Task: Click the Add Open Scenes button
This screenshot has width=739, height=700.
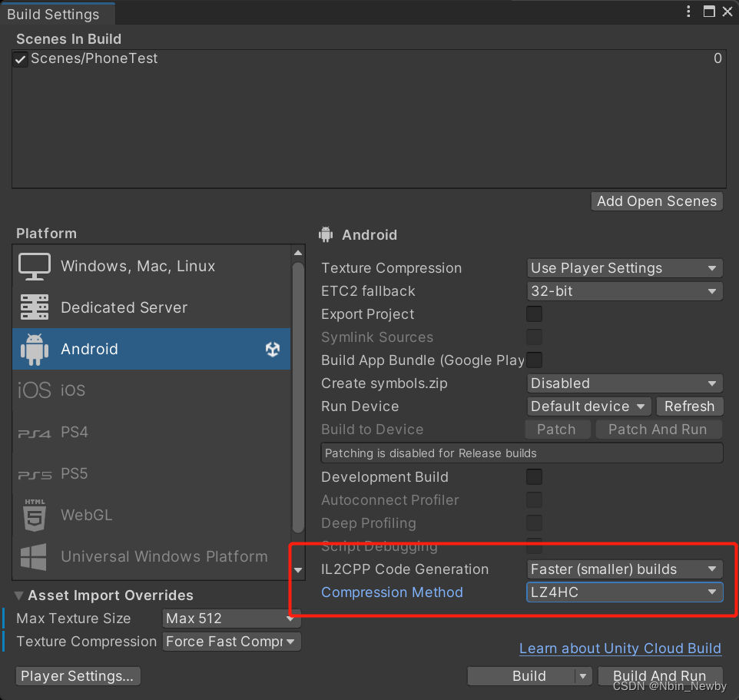Action: click(657, 201)
